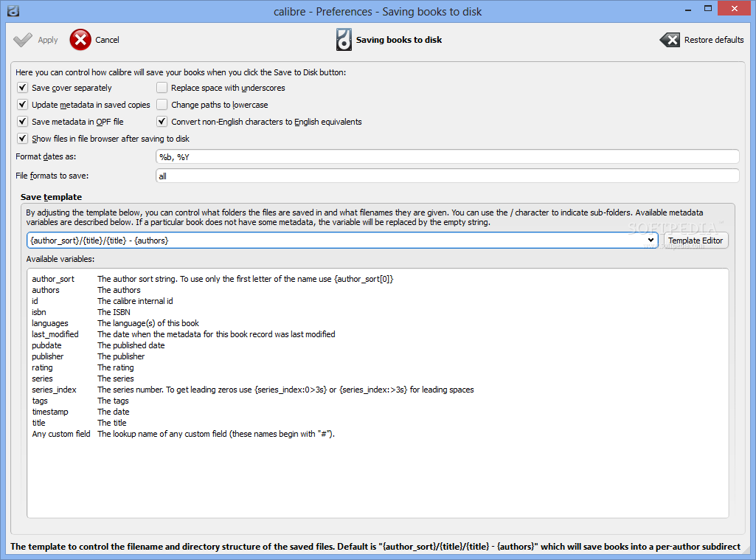Maximize the calibre Preferences window
The image size is (756, 560).
pos(708,9)
